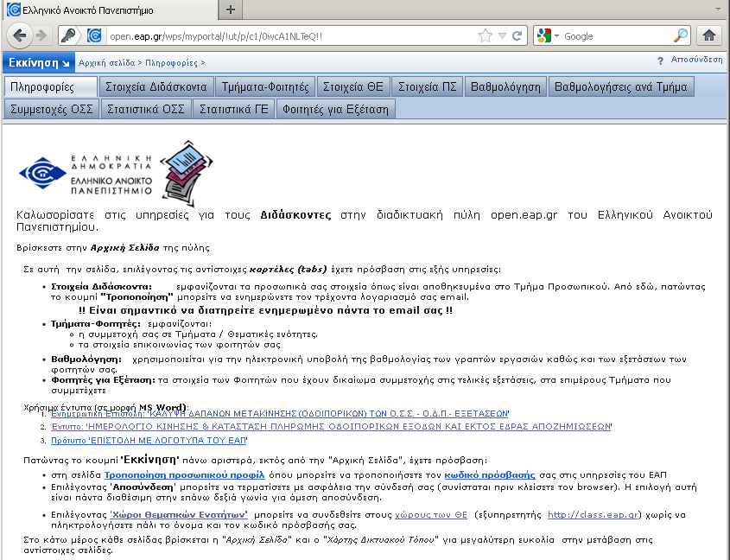The image size is (730, 560).
Task: Bookmark page with the star icon
Action: point(486,36)
